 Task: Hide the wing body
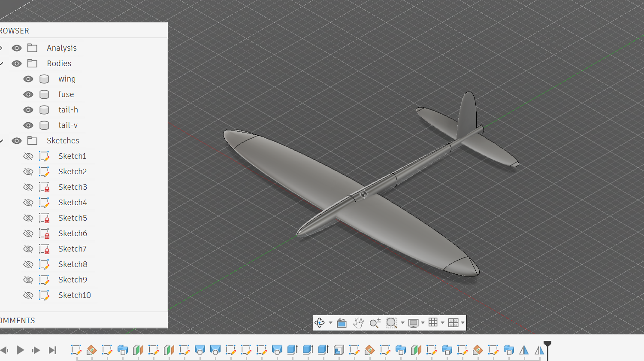[x=28, y=79]
